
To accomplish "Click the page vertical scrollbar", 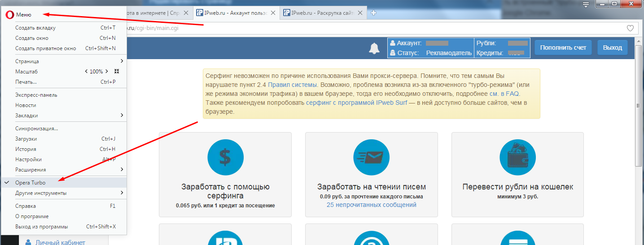I will pos(639,106).
